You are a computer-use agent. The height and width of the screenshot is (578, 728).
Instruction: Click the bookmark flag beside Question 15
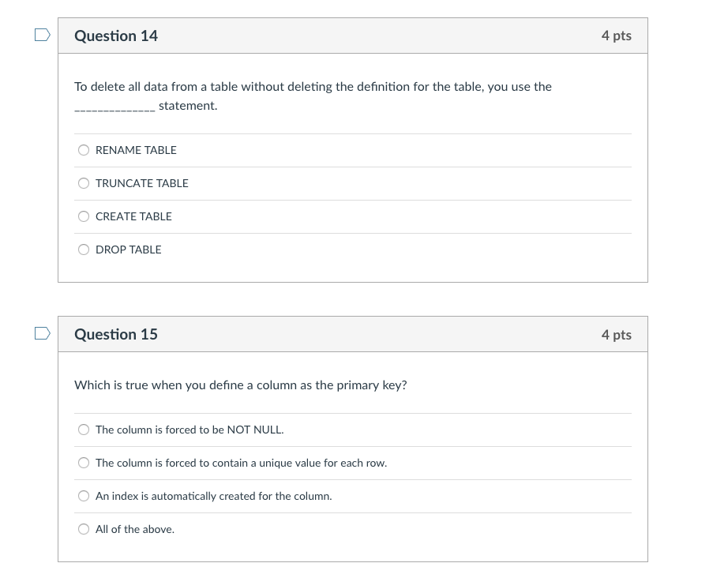point(43,332)
